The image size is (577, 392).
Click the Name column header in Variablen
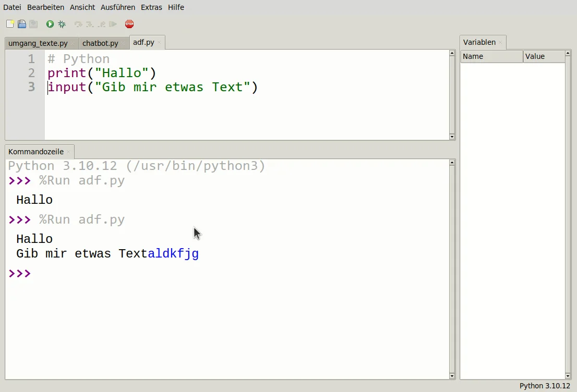491,56
